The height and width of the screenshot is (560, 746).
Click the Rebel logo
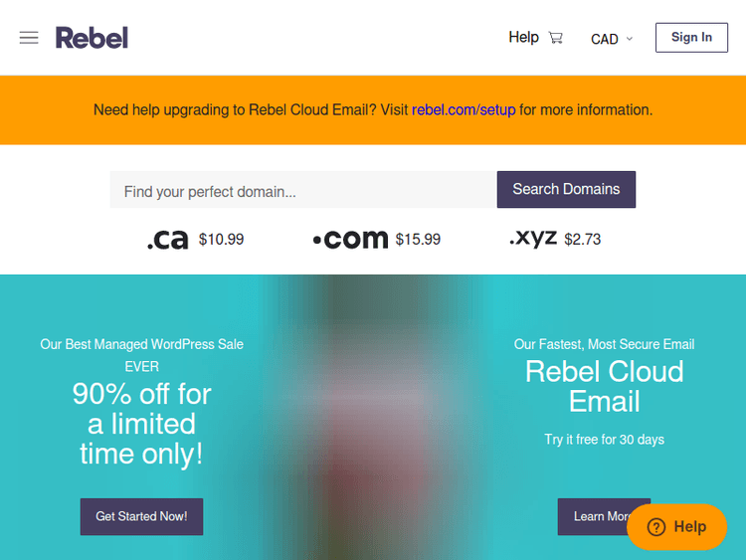[x=92, y=38]
